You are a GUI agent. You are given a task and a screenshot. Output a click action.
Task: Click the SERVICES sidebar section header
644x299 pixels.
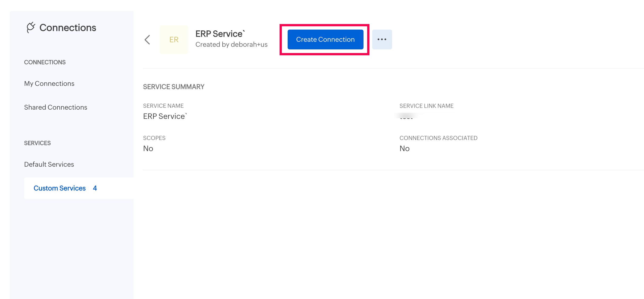tap(37, 143)
